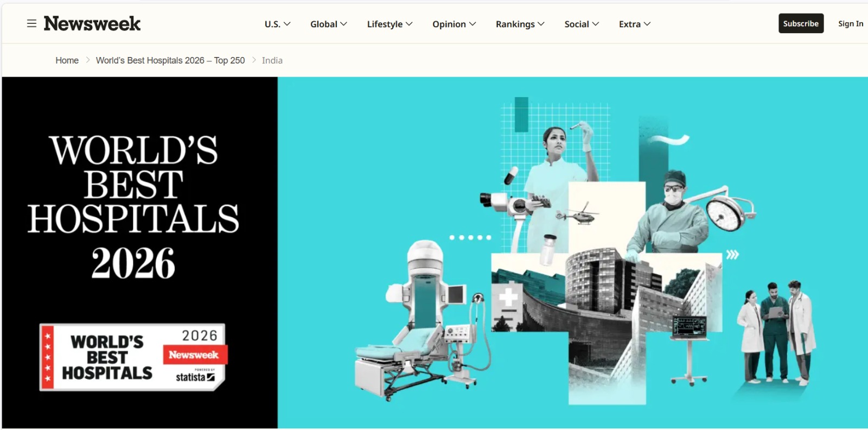The width and height of the screenshot is (868, 430).
Task: Expand the Opinion dropdown menu
Action: pos(454,24)
